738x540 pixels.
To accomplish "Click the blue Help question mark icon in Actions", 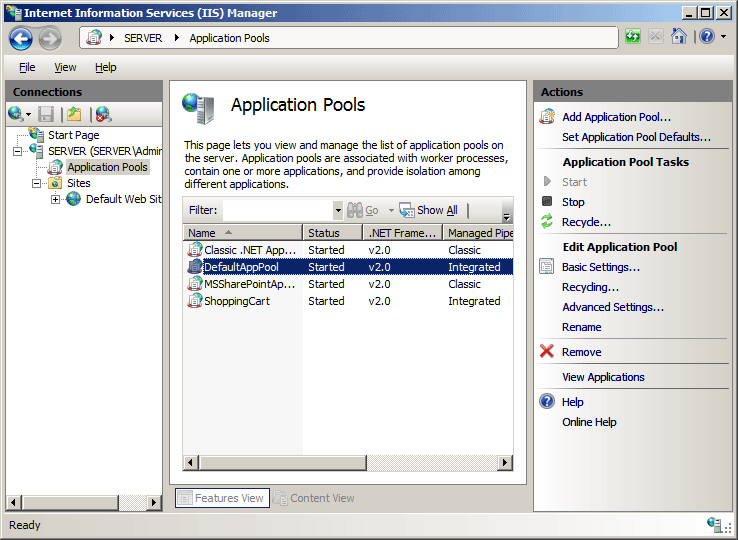I will pyautogui.click(x=547, y=402).
